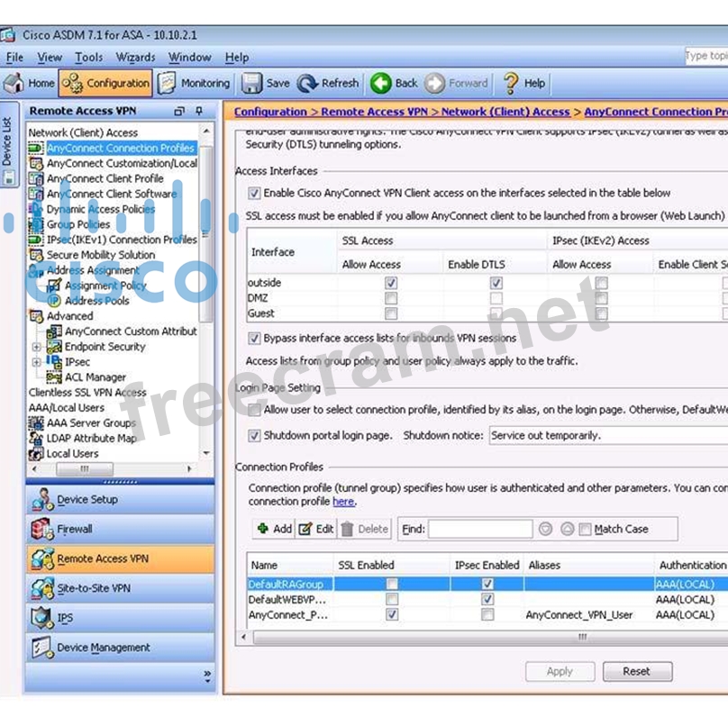This screenshot has width=728, height=726.
Task: Expand more navigation buttons chevron
Action: coord(207,675)
